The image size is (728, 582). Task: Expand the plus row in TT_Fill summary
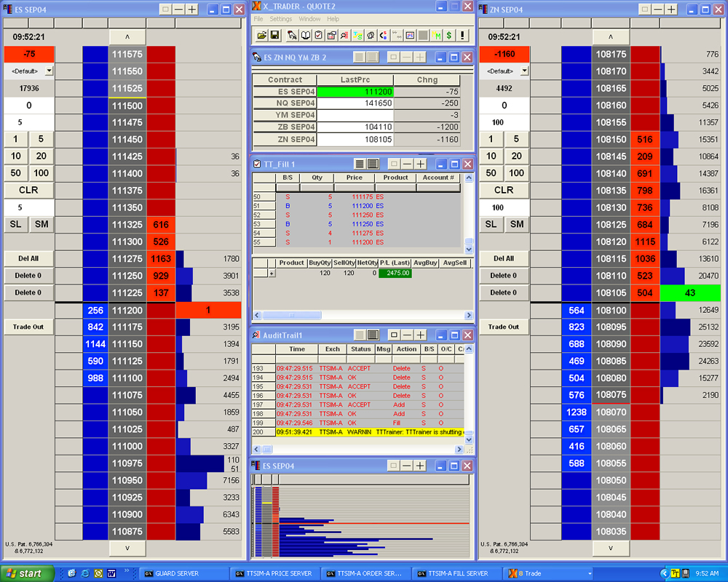pyautogui.click(x=272, y=274)
